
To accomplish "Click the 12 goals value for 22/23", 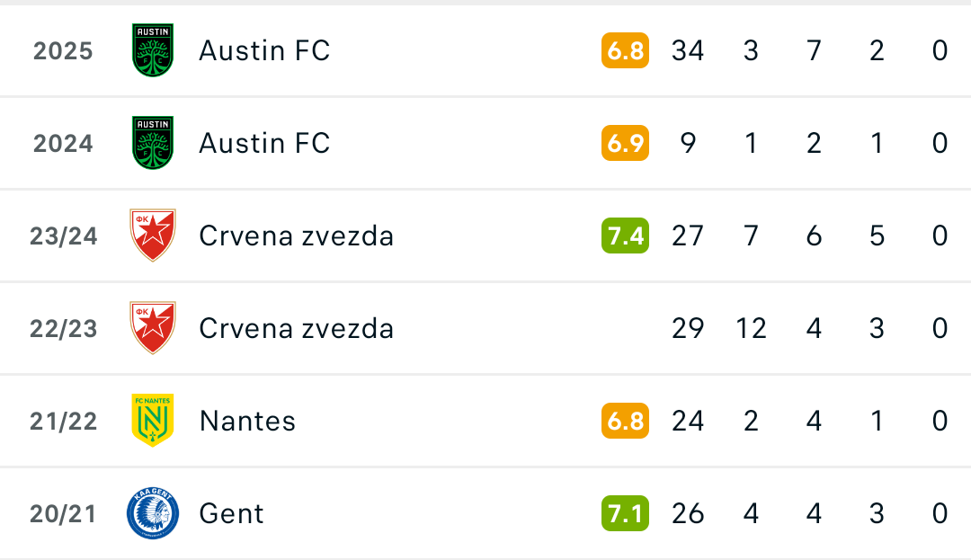I will pos(751,328).
